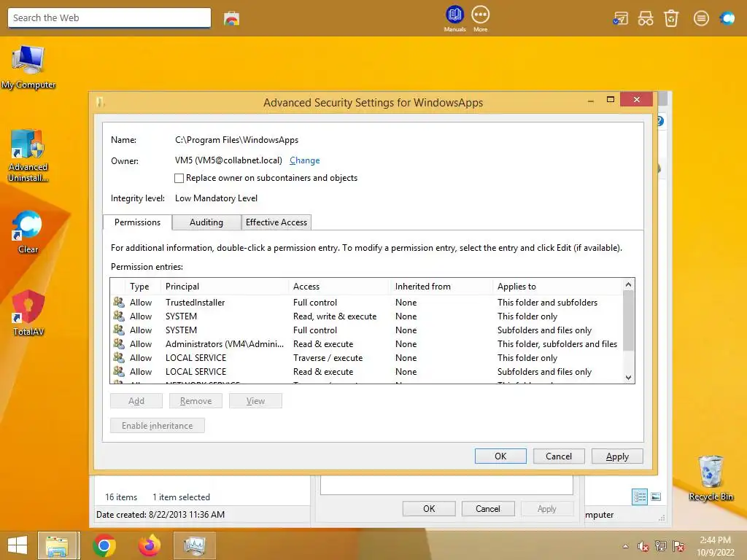Open My Computer desktop icon
Image resolution: width=747 pixels, height=560 pixels.
[x=28, y=67]
